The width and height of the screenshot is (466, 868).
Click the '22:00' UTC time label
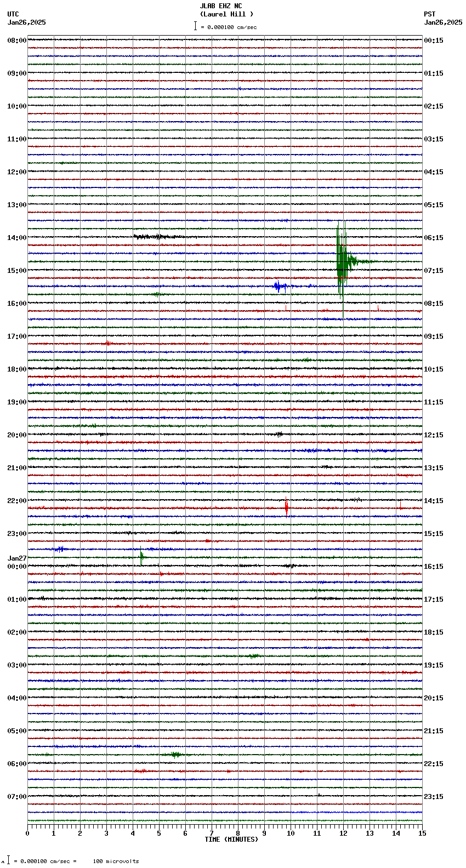(17, 501)
